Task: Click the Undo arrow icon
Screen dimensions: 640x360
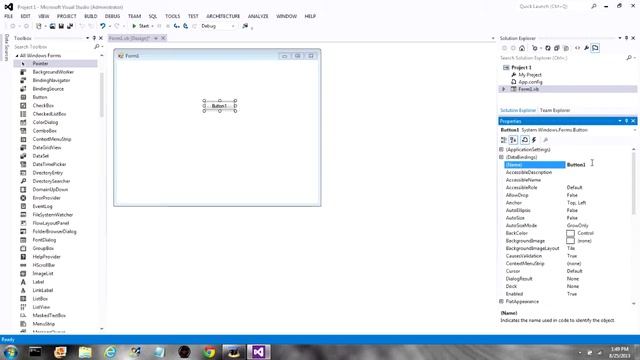Action: click(102, 26)
